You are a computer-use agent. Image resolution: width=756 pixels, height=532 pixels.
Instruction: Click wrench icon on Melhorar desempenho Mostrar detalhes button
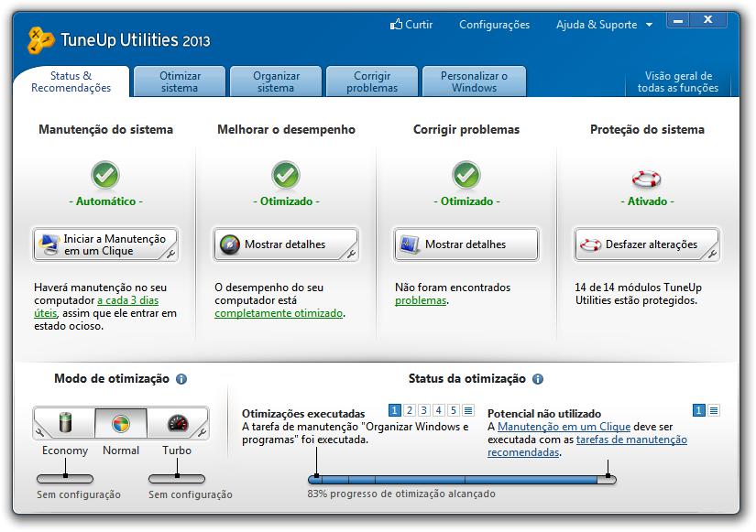point(352,254)
